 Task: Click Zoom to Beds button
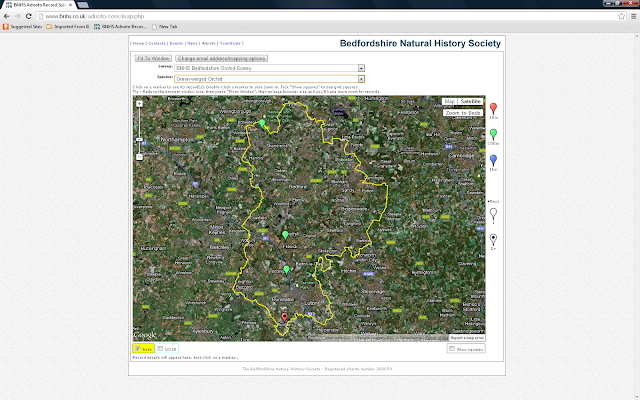[x=463, y=113]
